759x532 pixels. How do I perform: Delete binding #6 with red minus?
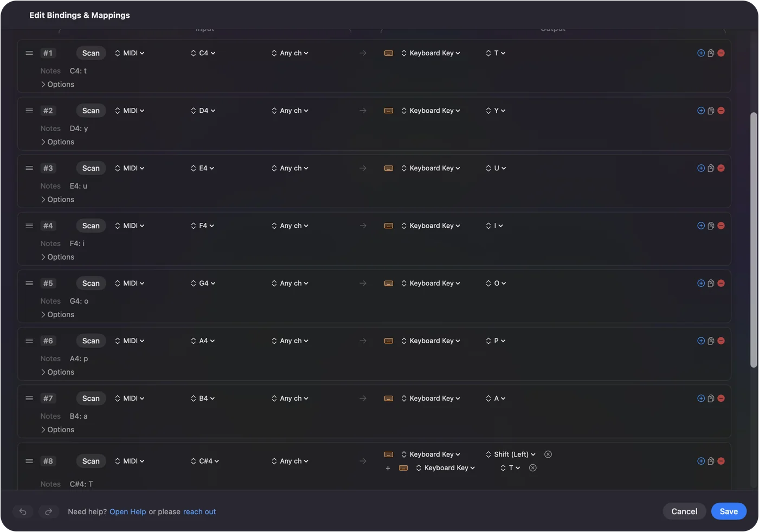(721, 341)
